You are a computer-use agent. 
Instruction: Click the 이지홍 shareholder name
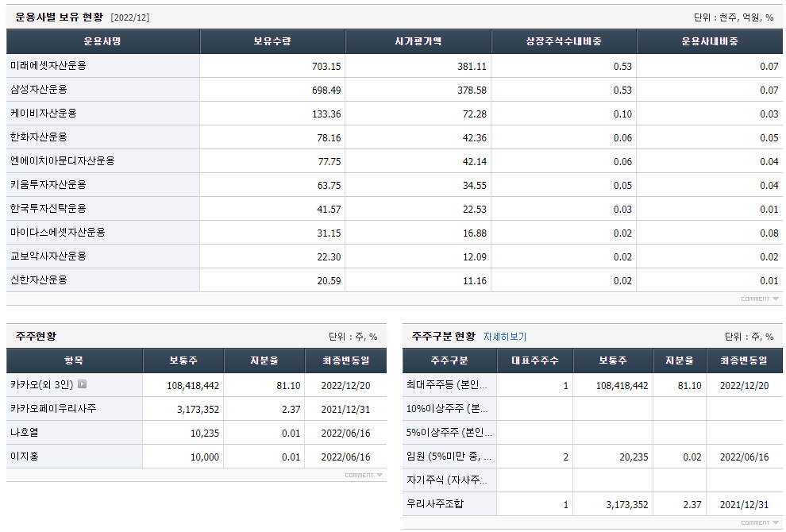(24, 457)
